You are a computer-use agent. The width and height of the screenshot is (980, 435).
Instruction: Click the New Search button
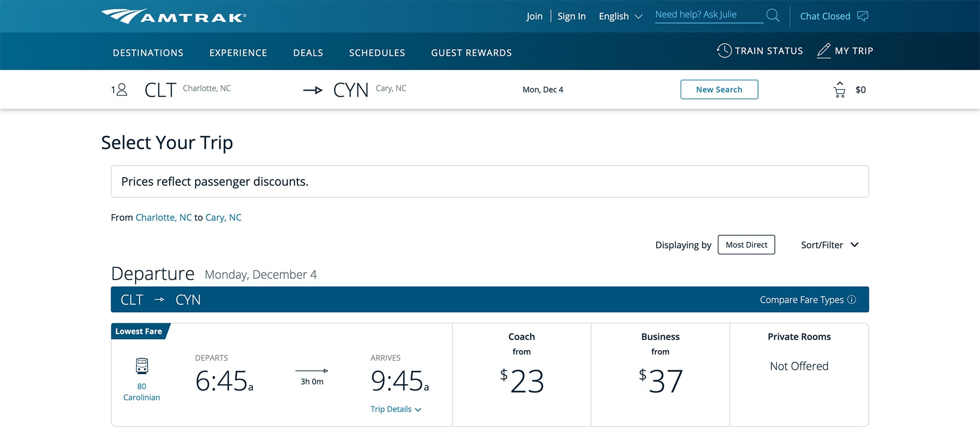point(719,89)
